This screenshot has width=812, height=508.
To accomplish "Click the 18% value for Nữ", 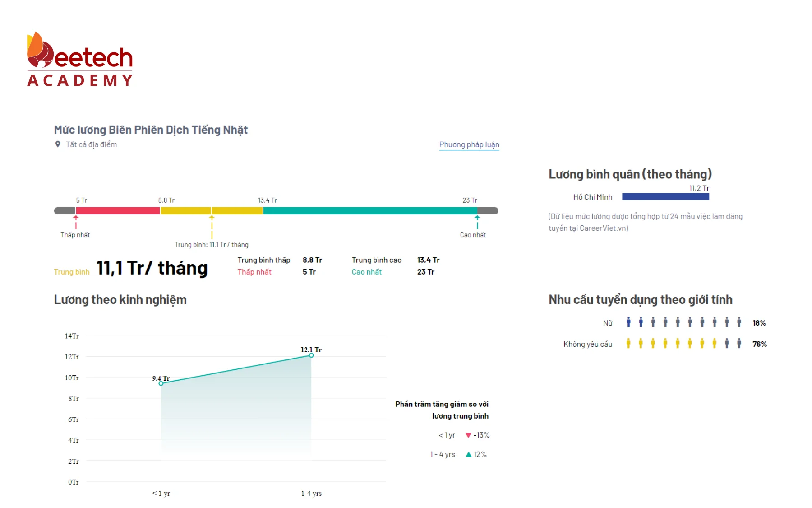I will (x=759, y=323).
